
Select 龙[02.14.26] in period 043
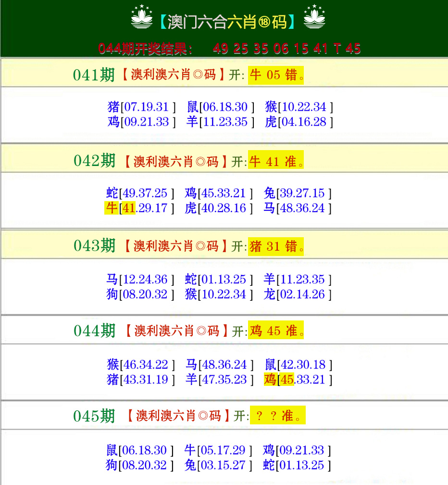pos(298,294)
